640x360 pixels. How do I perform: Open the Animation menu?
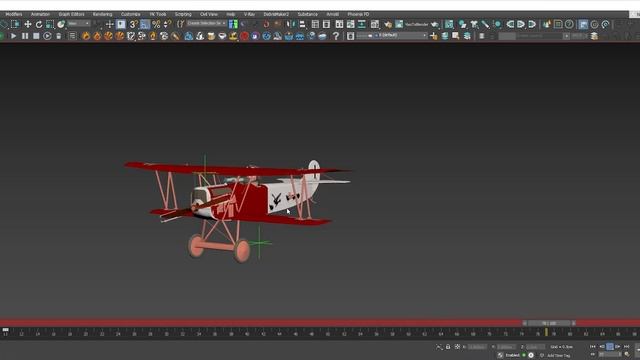[x=40, y=14]
